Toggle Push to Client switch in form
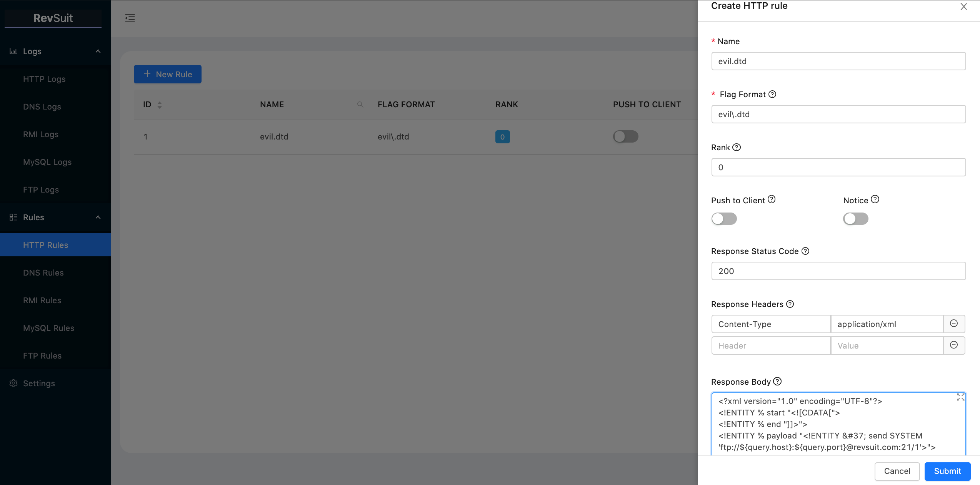Screen dimensions: 980x485 click(x=724, y=219)
